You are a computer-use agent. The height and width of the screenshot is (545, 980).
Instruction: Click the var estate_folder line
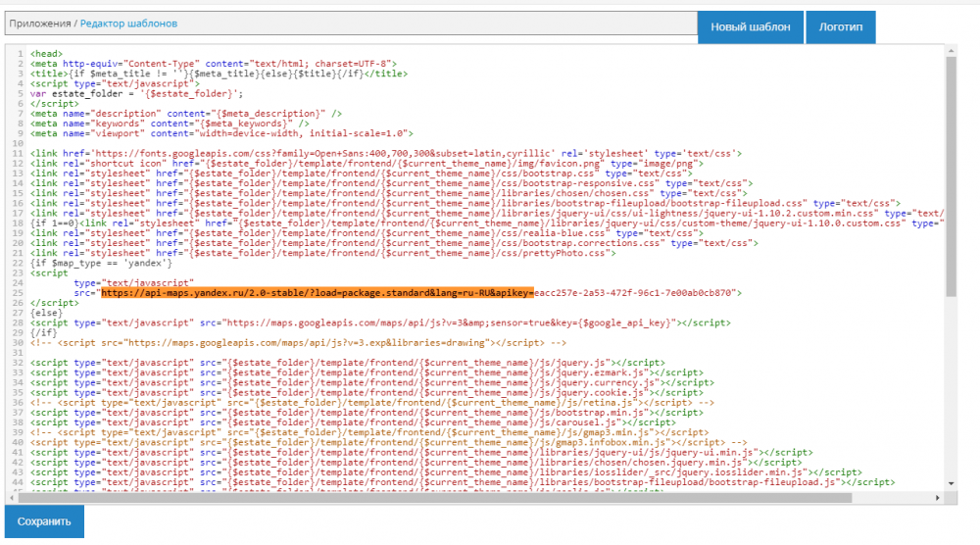(136, 94)
